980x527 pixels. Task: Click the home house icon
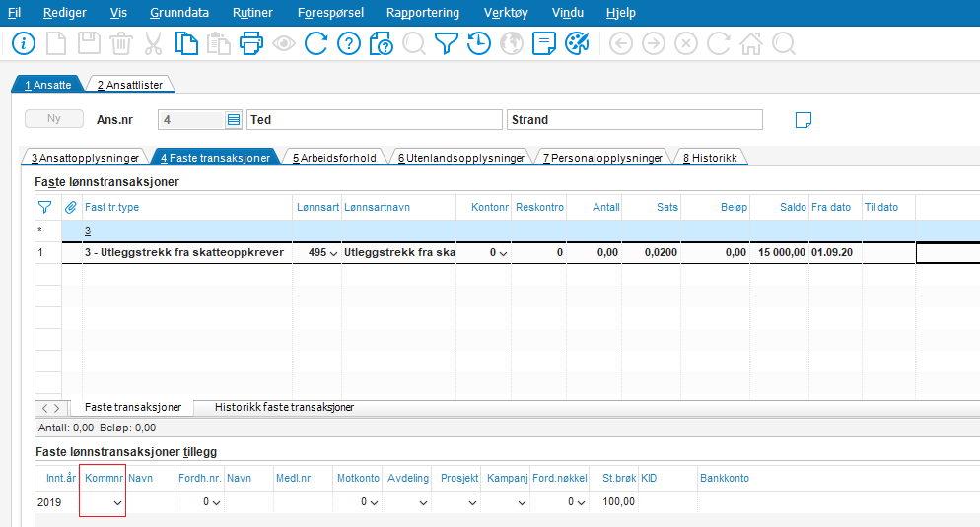coord(750,43)
